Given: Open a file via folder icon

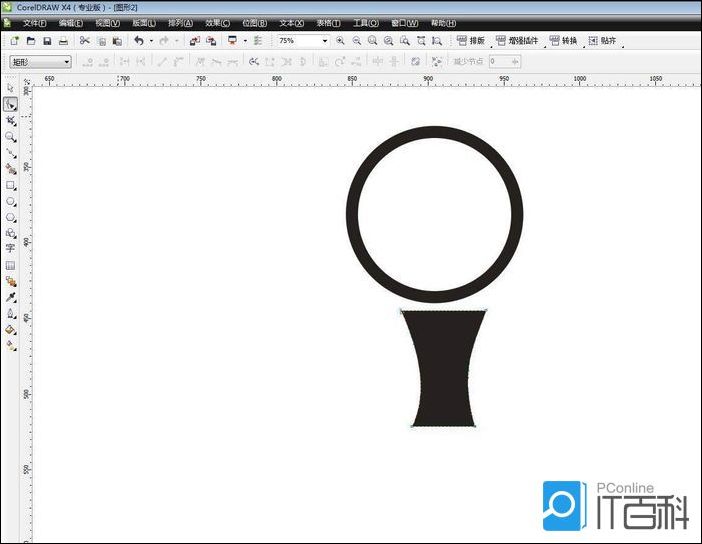Looking at the screenshot, I should coord(30,41).
